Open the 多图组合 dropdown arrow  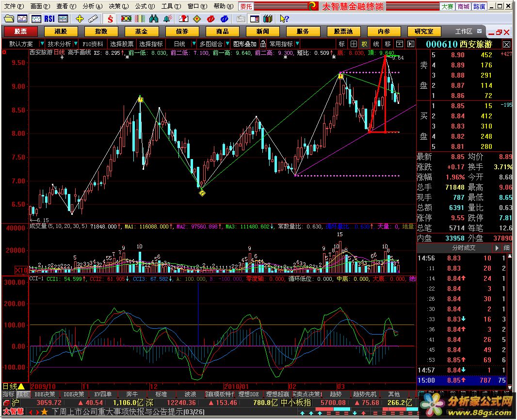[227, 44]
